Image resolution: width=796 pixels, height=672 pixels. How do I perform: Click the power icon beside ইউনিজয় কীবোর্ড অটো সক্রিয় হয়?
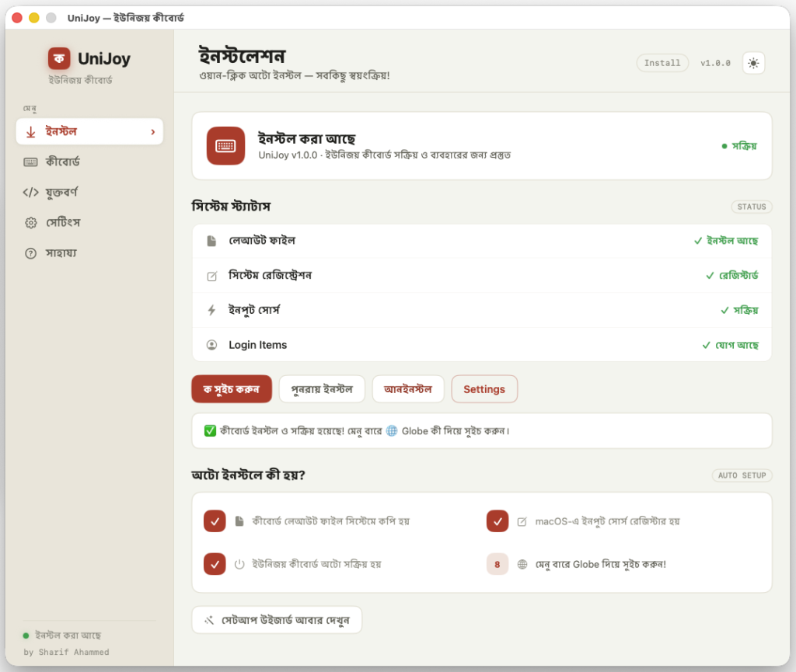click(x=239, y=565)
